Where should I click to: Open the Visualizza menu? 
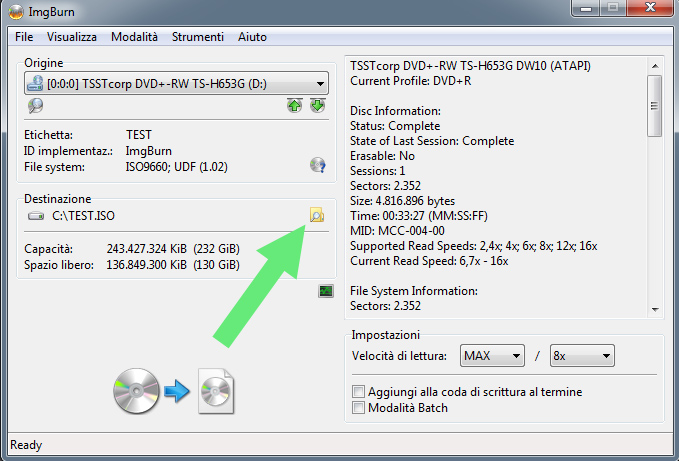[x=71, y=37]
